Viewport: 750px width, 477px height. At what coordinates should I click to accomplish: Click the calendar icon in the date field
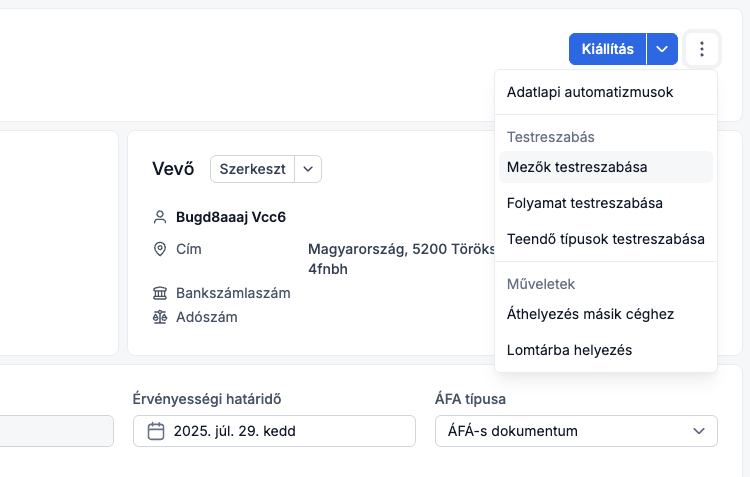pos(156,431)
